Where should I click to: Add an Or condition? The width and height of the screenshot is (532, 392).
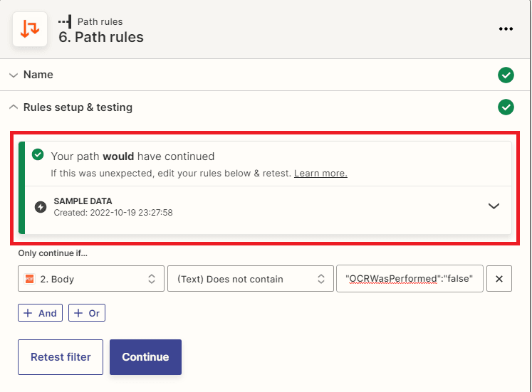tap(87, 313)
